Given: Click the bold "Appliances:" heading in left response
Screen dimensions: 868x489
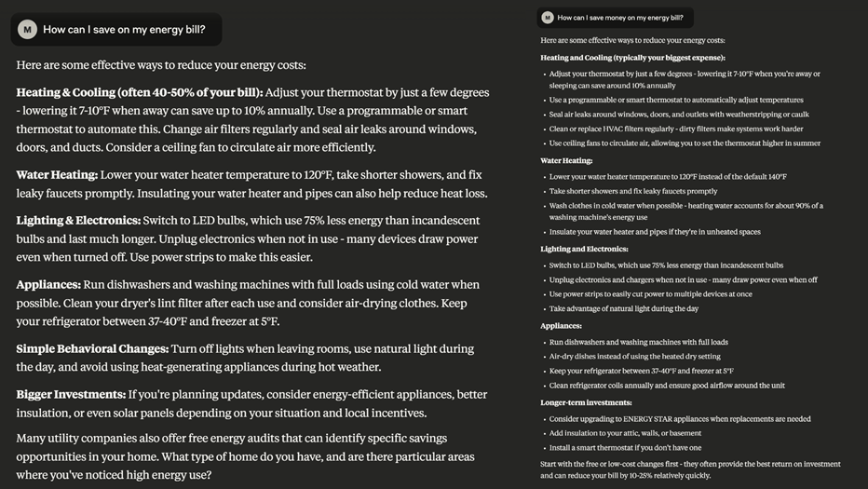Looking at the screenshot, I should [48, 285].
